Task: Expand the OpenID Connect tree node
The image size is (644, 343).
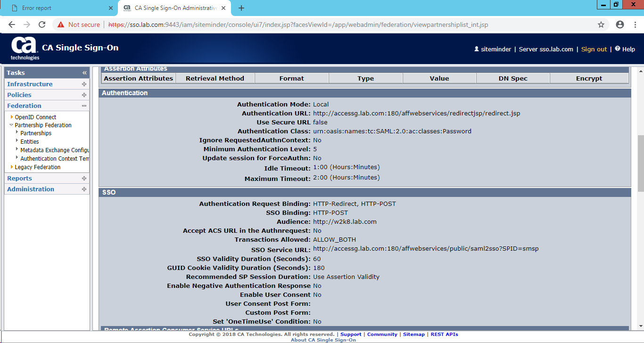Action: (x=12, y=117)
